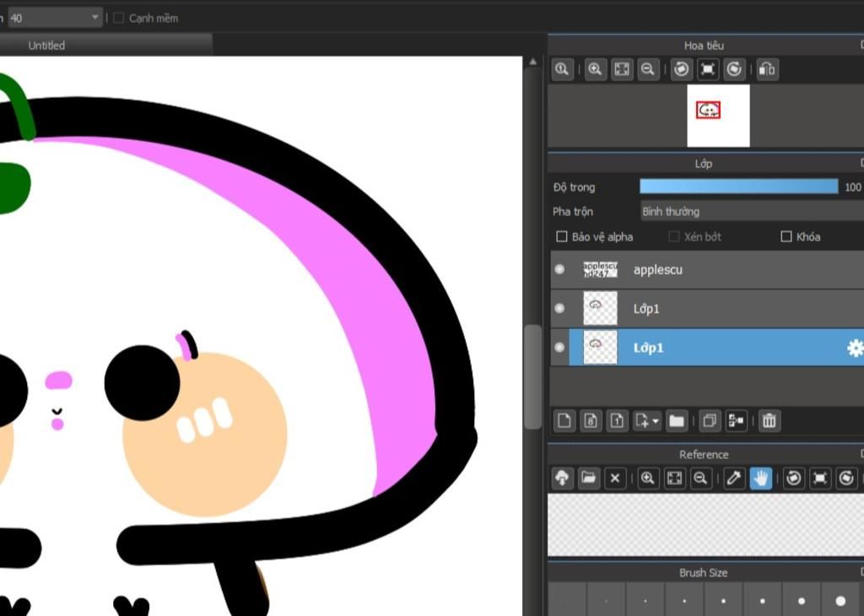
Task: Rotate canvas left in navigator panel
Action: 682,69
